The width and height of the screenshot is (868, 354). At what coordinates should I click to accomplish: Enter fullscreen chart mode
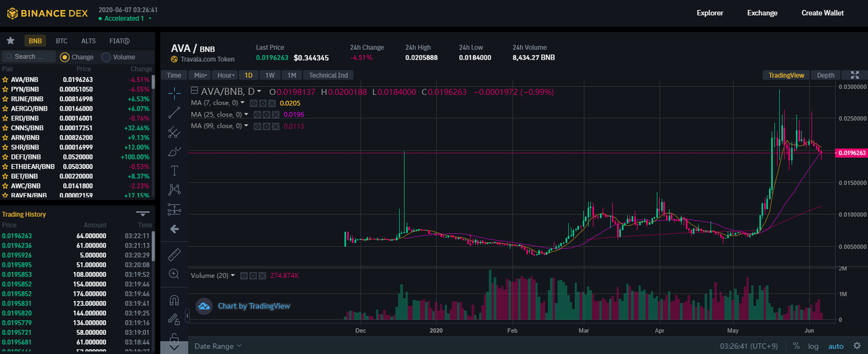coord(855,75)
